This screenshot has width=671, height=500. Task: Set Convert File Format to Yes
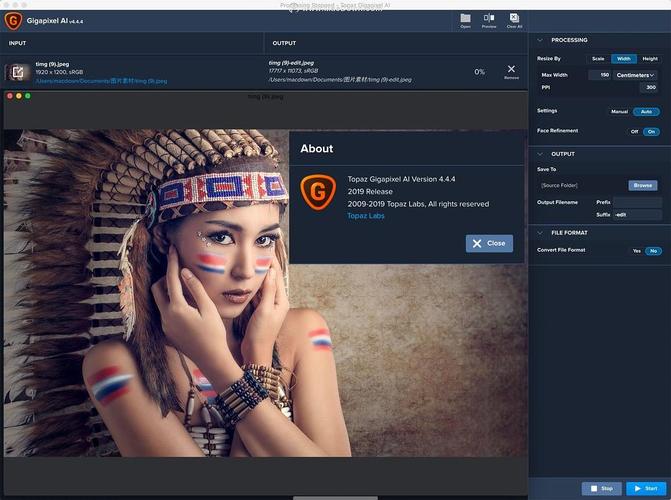[636, 250]
